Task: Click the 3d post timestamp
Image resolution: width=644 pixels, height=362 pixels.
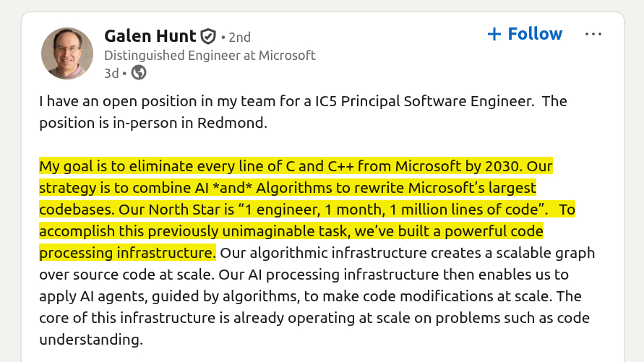Action: [111, 73]
